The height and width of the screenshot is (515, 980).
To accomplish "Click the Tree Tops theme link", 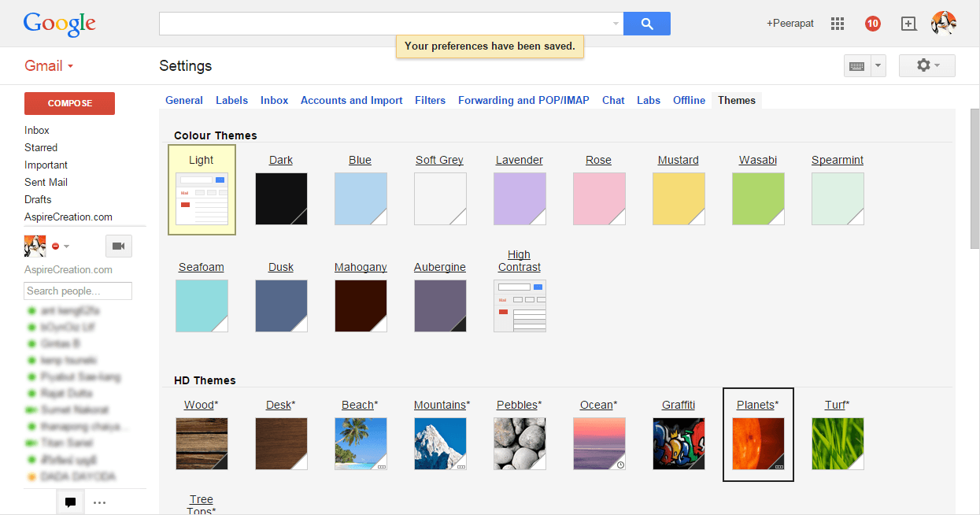I will click(x=202, y=505).
